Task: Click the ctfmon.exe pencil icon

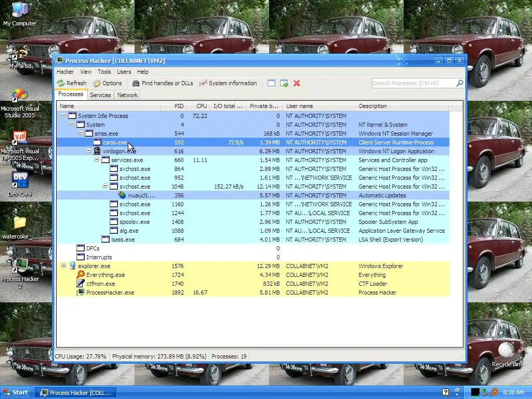Action: 81,283
